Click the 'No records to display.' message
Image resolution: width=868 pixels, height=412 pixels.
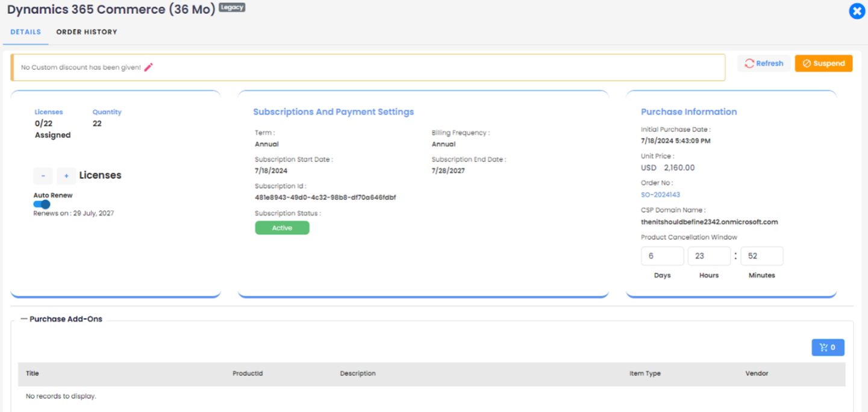coord(61,396)
